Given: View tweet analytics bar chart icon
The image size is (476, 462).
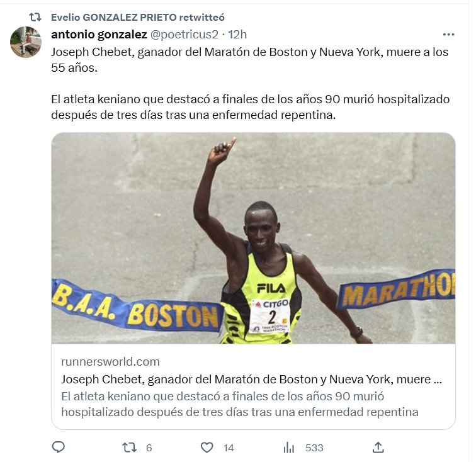Looking at the screenshot, I should 289,448.
